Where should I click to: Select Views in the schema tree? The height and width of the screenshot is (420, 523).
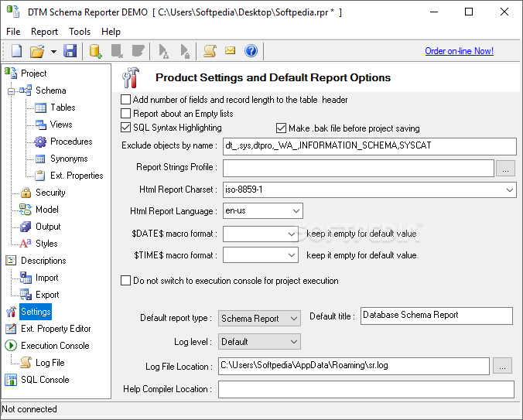[61, 125]
